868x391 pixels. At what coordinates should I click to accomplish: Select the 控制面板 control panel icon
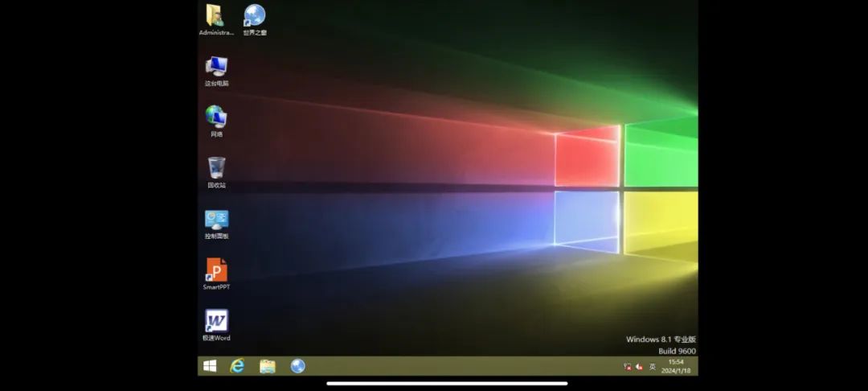(216, 224)
